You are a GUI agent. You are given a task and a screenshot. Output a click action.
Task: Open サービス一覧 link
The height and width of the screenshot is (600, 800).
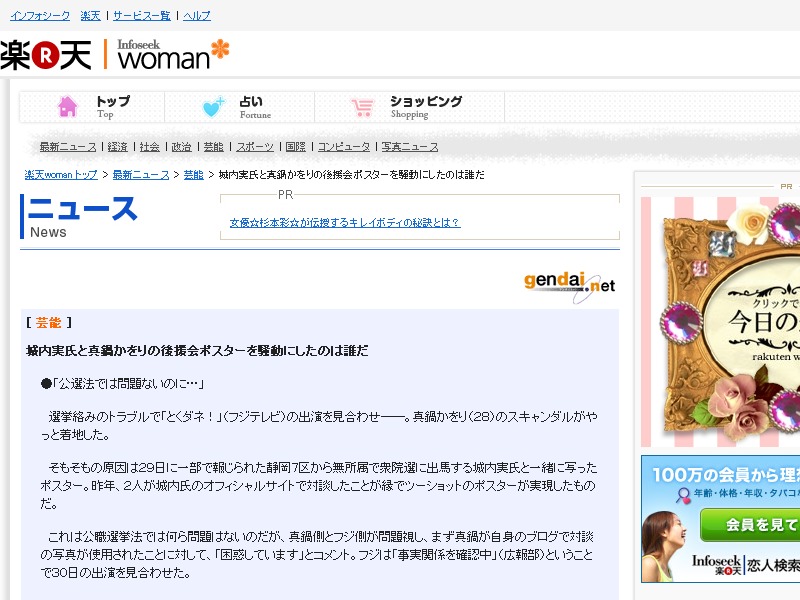142,16
